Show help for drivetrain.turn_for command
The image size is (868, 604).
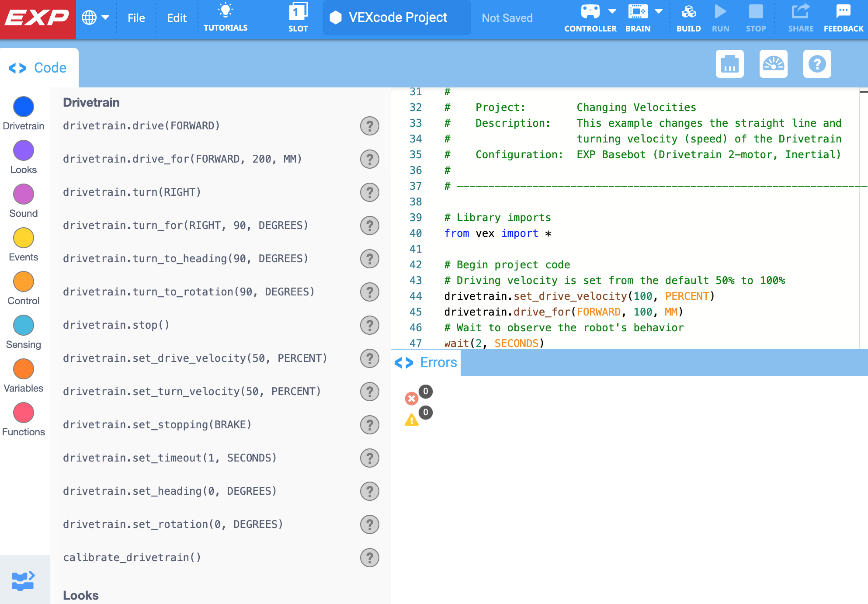[370, 226]
